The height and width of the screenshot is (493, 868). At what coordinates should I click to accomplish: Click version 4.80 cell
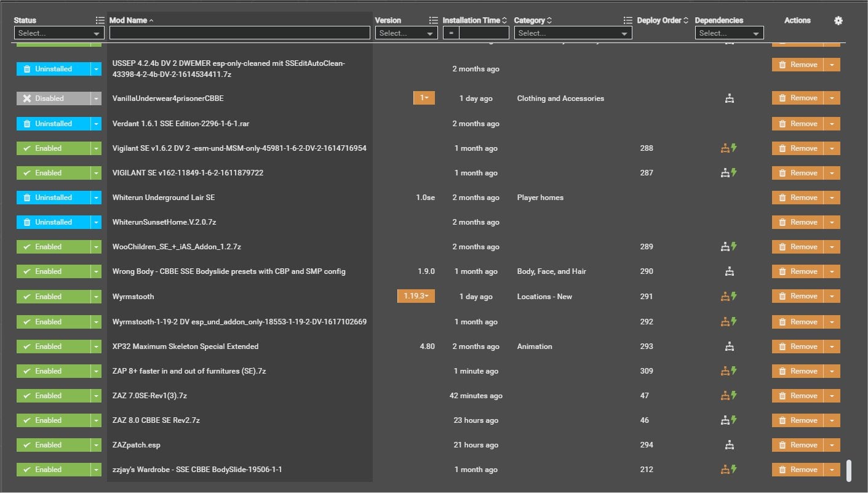428,347
